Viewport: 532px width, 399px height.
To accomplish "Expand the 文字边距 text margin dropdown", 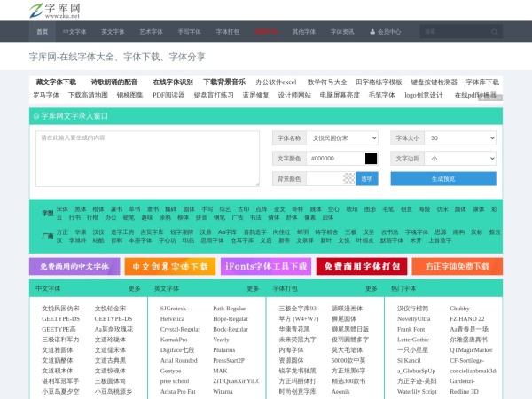I will pos(461,158).
